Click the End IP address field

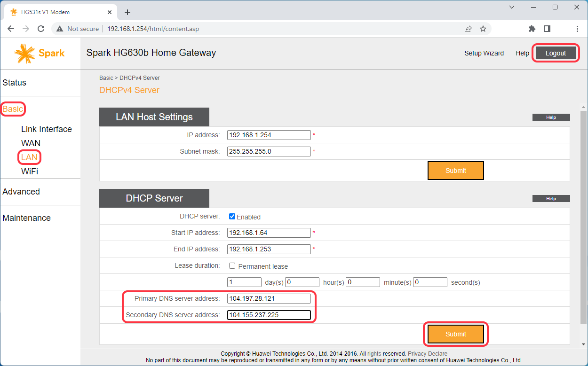(x=269, y=249)
